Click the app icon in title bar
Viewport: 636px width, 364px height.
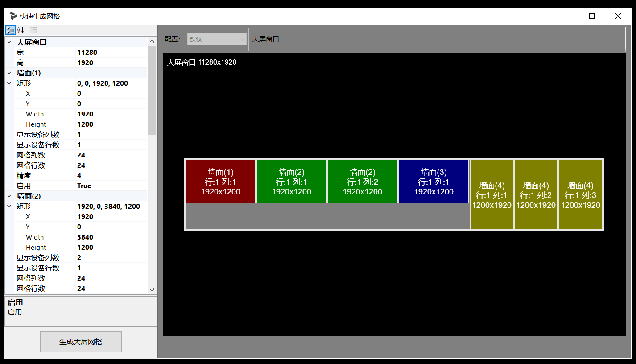pos(13,16)
